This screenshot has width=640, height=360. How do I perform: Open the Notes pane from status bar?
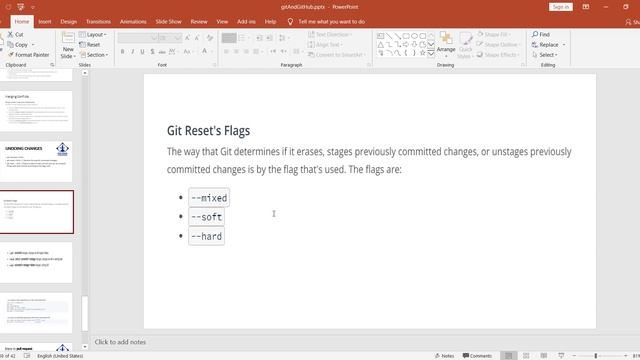444,356
